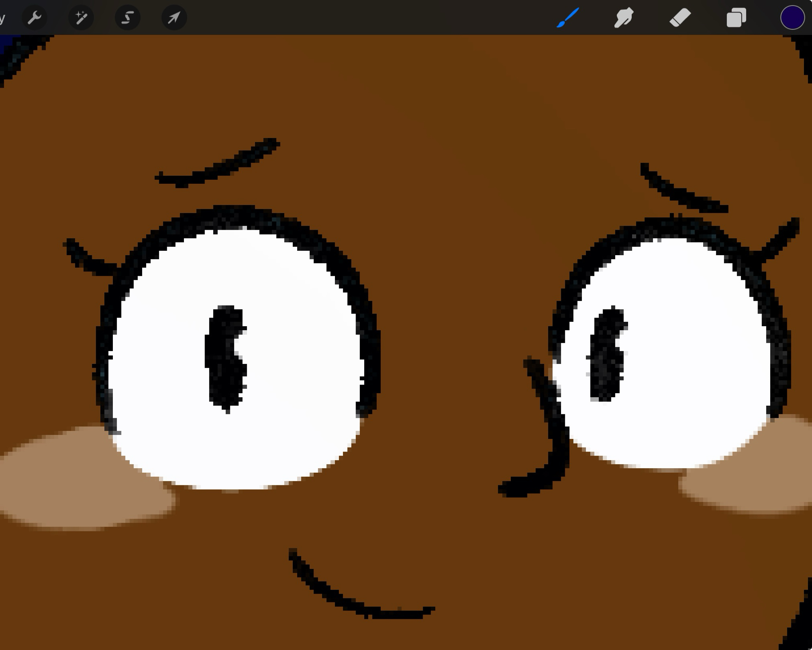Select the Brush paint tool

click(x=568, y=17)
